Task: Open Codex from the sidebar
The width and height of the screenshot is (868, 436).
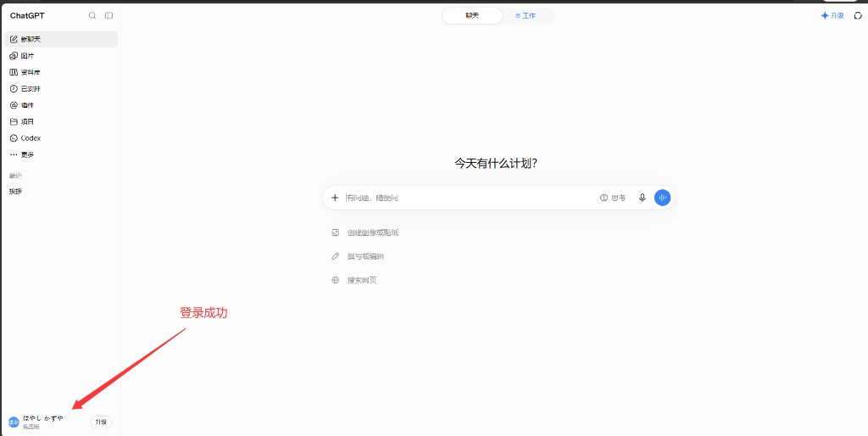Action: 61,138
